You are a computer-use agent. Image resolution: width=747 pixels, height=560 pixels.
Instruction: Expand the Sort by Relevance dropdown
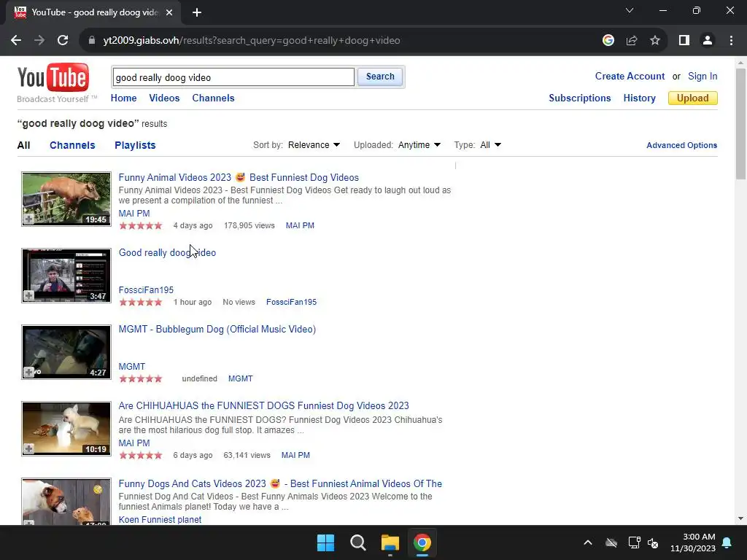click(x=314, y=145)
